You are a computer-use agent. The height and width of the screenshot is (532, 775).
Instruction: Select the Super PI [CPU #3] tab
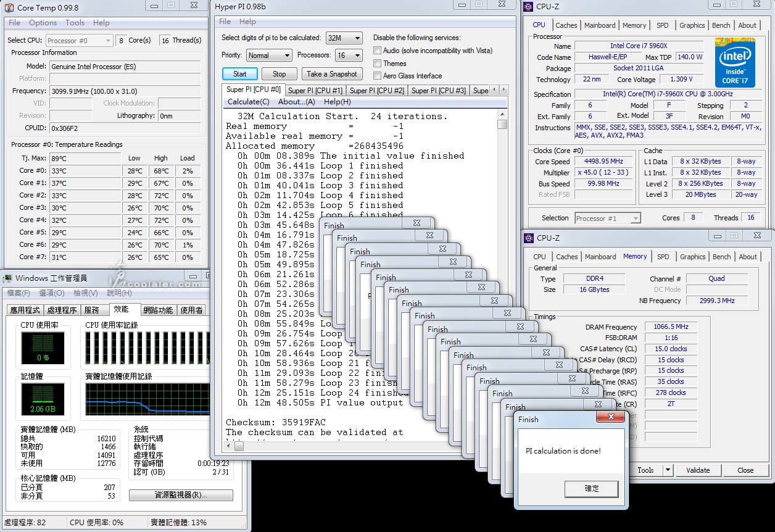click(x=438, y=91)
